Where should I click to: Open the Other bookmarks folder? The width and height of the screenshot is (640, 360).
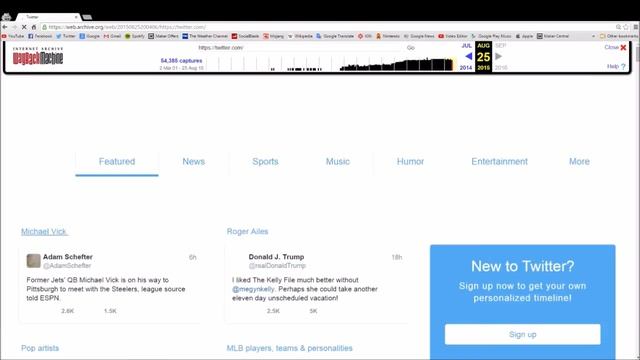[619, 36]
